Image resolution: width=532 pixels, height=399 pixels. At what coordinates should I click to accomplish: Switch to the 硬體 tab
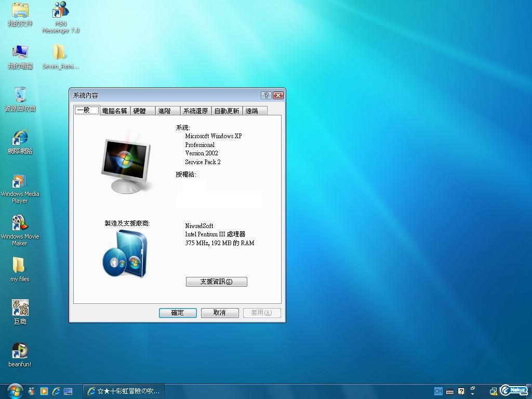click(143, 111)
